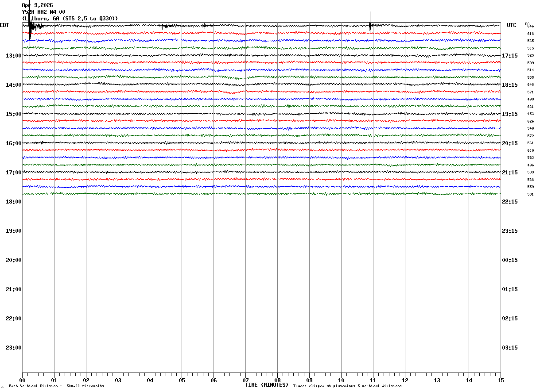The image size is (536, 392).
Task: Click the "20:15" UTC row label
Action: (510, 143)
